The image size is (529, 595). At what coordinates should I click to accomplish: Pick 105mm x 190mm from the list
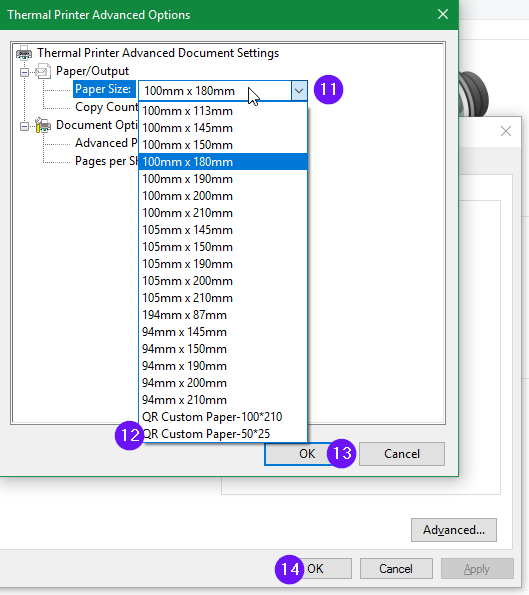tap(223, 264)
